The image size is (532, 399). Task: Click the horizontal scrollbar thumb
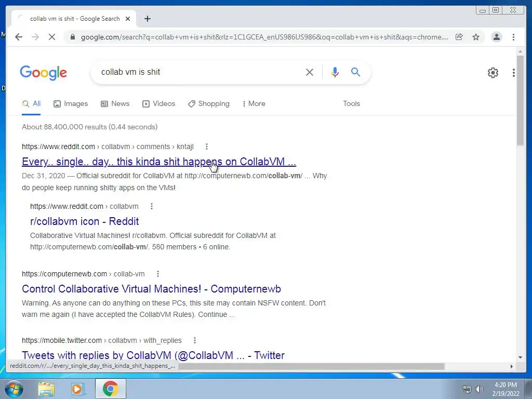point(312,366)
